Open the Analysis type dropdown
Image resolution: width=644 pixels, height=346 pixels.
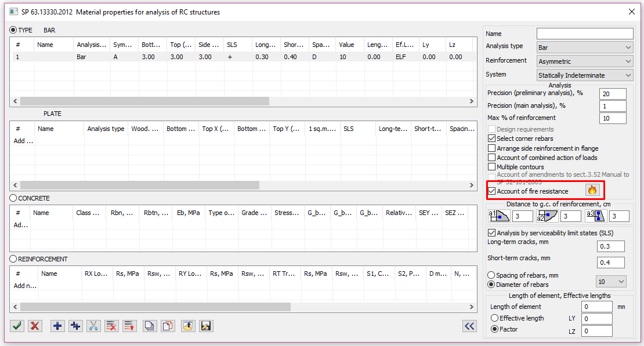tap(584, 48)
